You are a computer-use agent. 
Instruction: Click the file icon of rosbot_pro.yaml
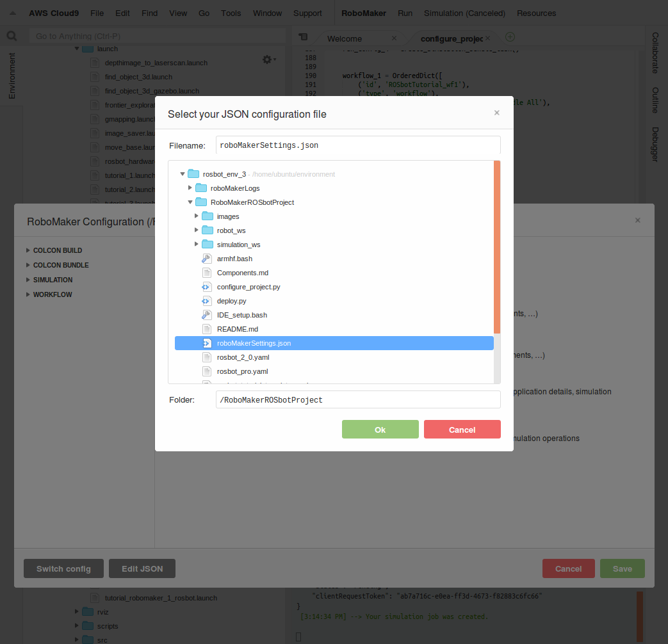pos(207,371)
